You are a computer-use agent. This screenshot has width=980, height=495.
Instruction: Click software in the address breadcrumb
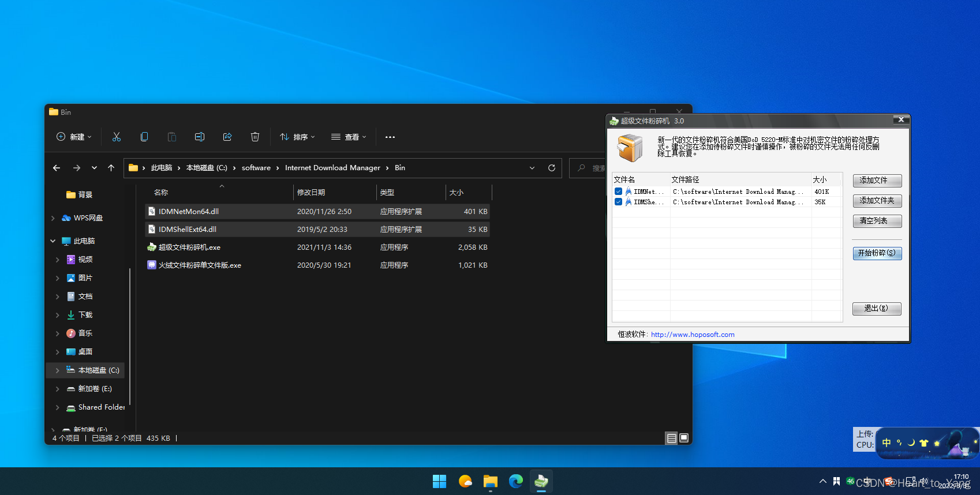click(256, 168)
